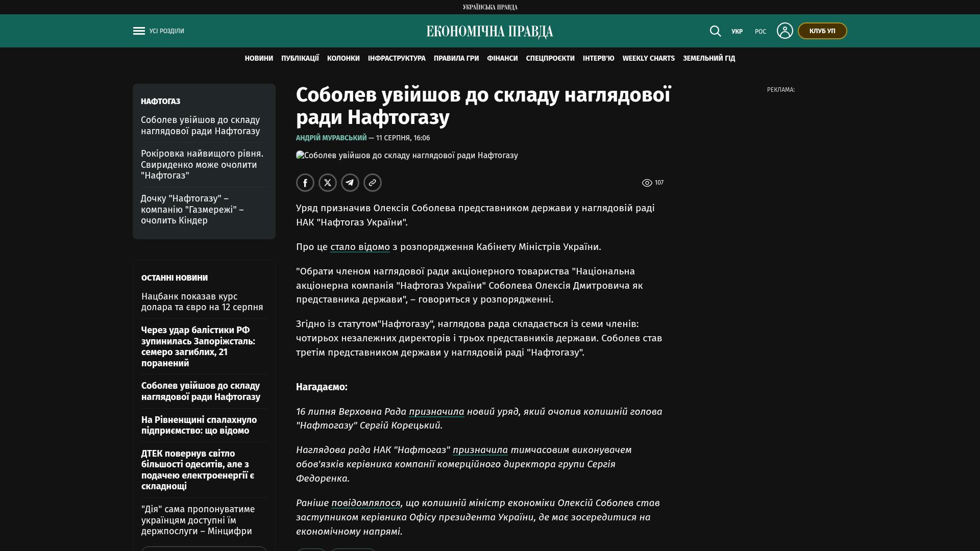Open news about Запоріжсталь strike
The image size is (980, 551).
(x=198, y=347)
